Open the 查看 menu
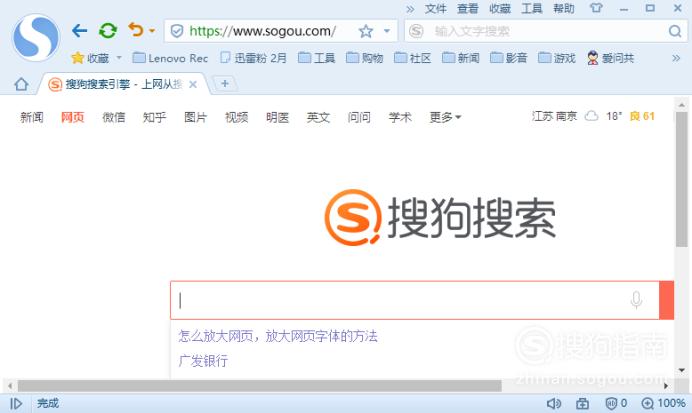The height and width of the screenshot is (413, 692). (x=468, y=8)
